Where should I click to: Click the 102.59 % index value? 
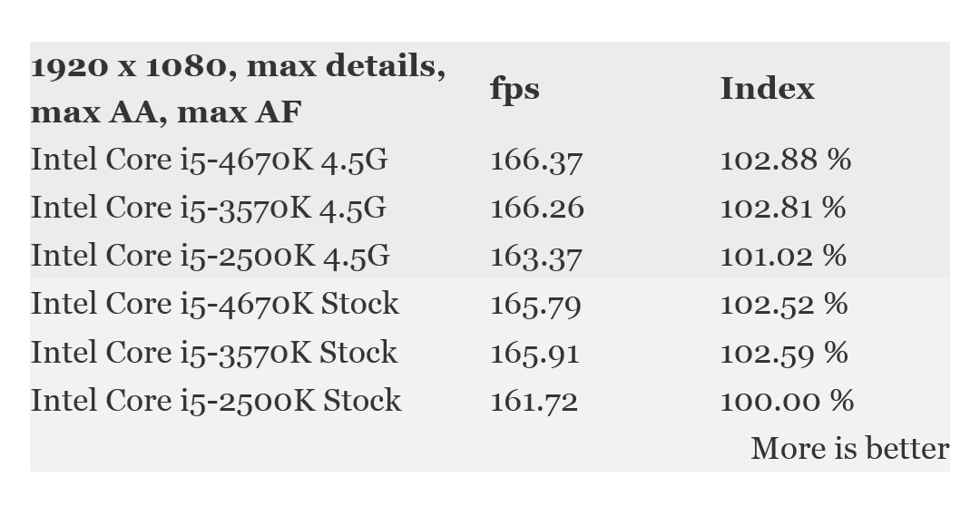[783, 353]
